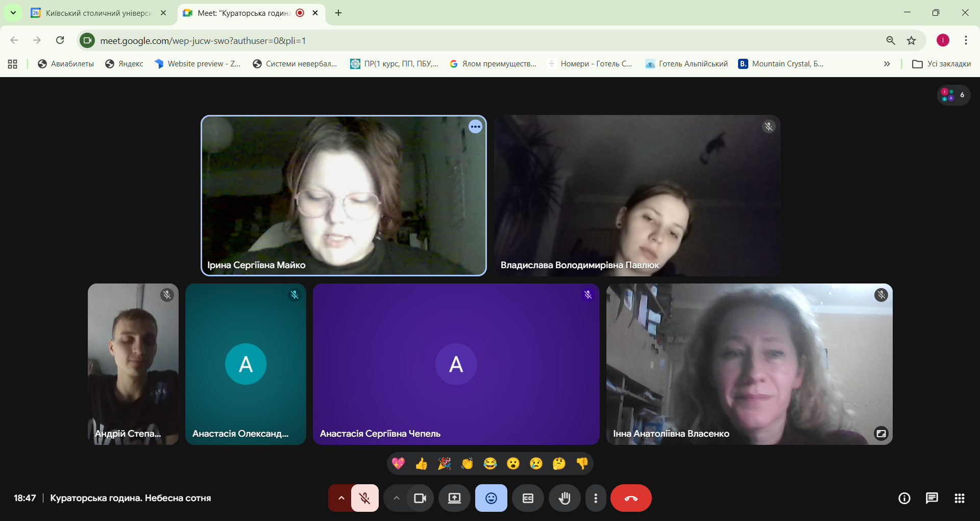Switch to the Київський столичний університет tab
This screenshot has height=521, width=980.
99,13
